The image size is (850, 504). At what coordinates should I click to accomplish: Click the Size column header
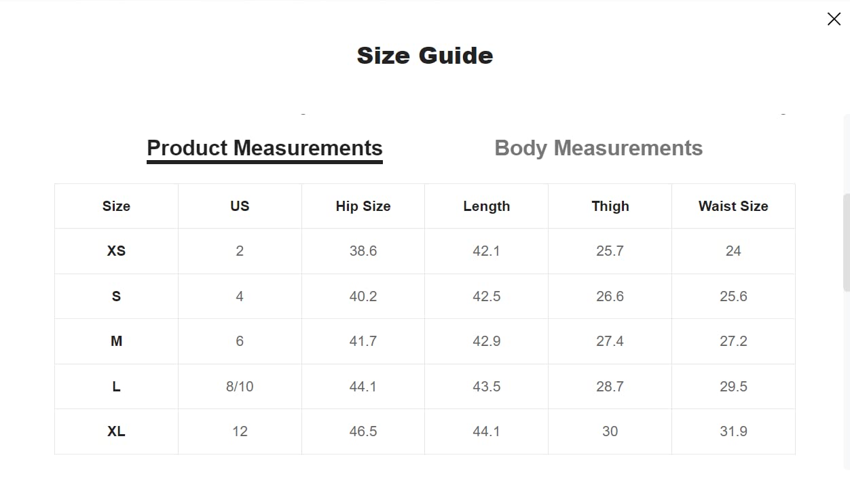[116, 206]
